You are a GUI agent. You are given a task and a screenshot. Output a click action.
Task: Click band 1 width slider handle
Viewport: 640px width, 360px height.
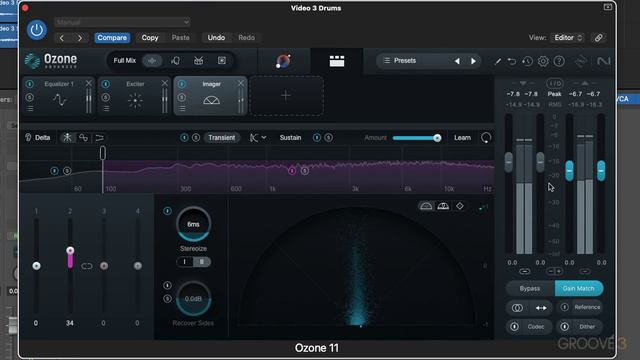coord(36,266)
